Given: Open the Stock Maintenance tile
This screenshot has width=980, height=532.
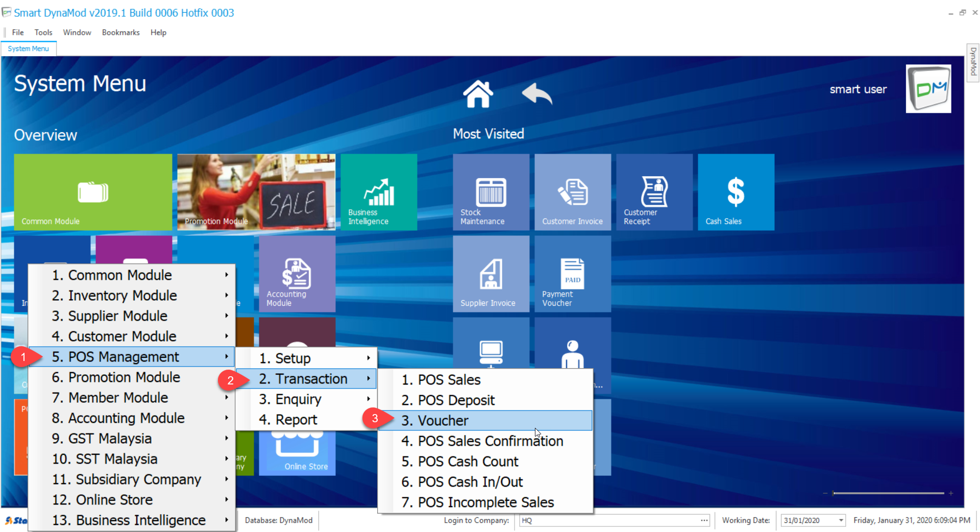Looking at the screenshot, I should (x=491, y=192).
